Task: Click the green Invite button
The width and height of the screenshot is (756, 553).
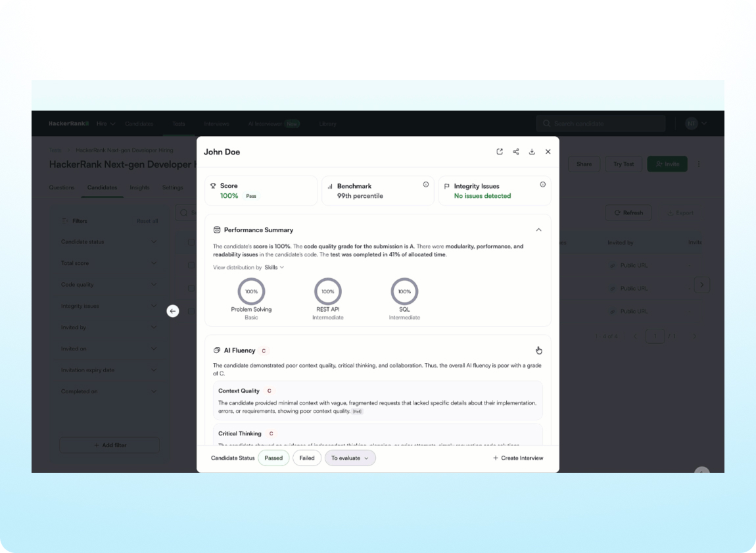Action: [x=667, y=164]
